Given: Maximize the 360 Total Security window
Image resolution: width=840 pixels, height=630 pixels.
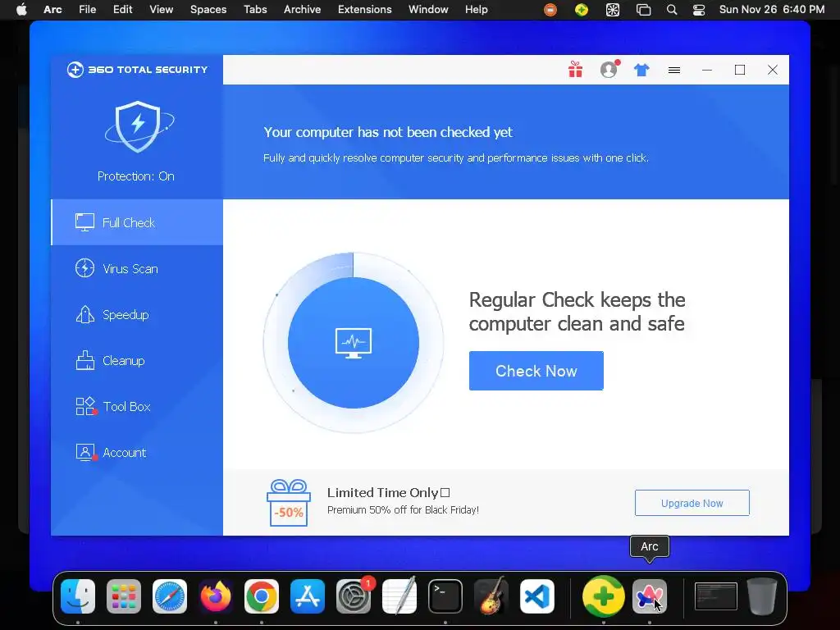Looking at the screenshot, I should [740, 70].
